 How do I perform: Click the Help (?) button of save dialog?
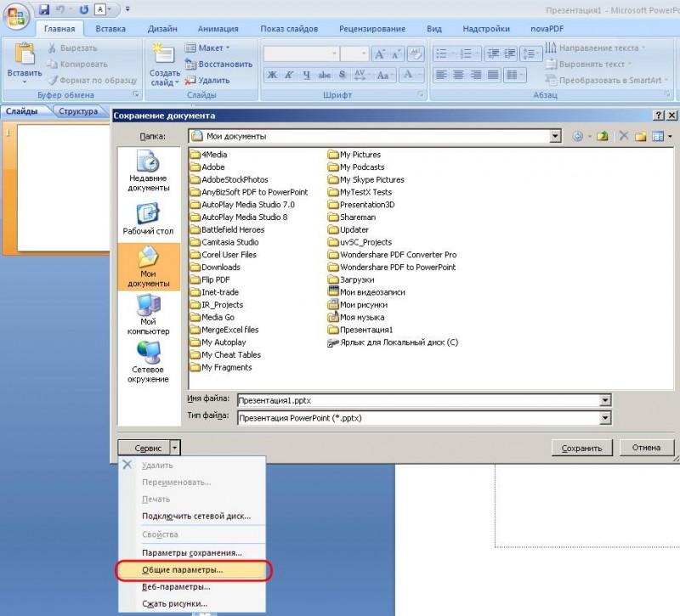point(658,116)
